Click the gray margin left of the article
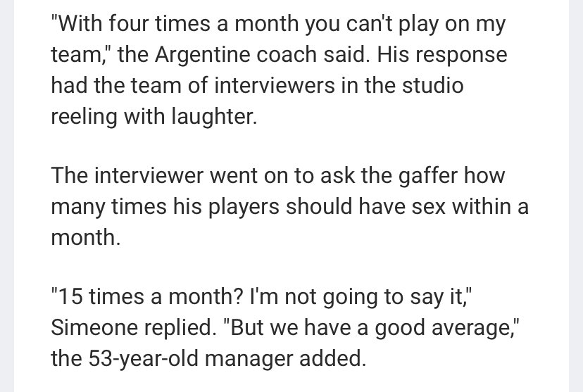This screenshot has width=583, height=392. pos(7,196)
